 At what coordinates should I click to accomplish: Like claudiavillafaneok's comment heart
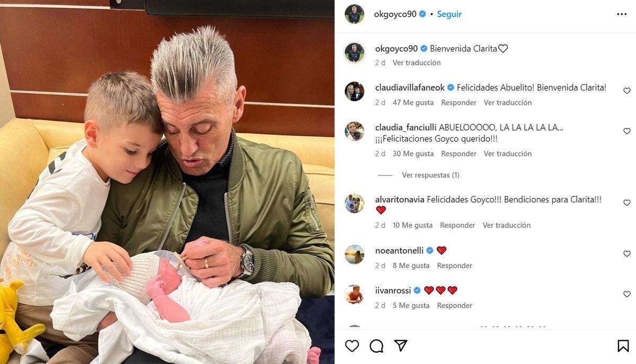coord(627,91)
